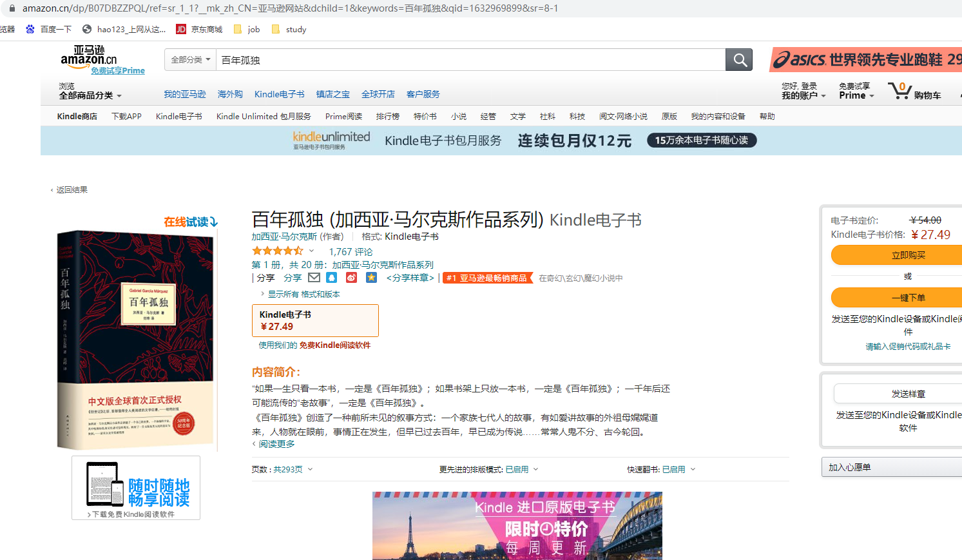Click 免费试享Prime under logo
962x560 pixels.
point(118,70)
